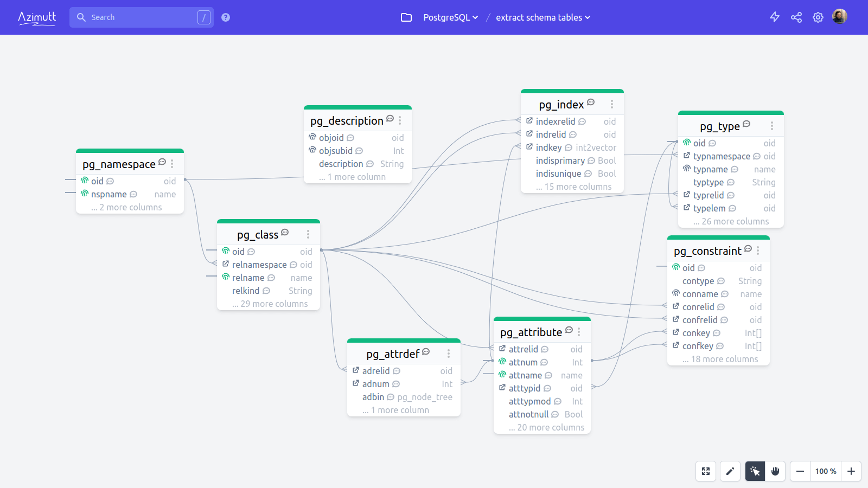The height and width of the screenshot is (488, 868).
Task: Click the 100% zoom value field
Action: (x=825, y=471)
